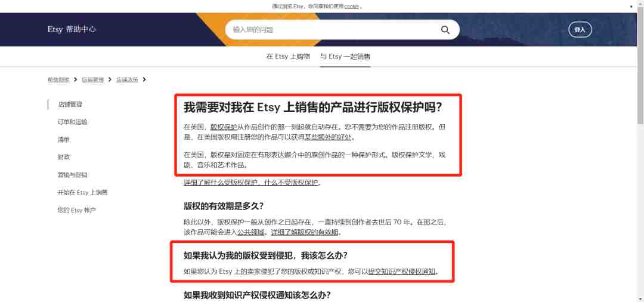Open the 店铺管理 breadcrumb link

92,80
